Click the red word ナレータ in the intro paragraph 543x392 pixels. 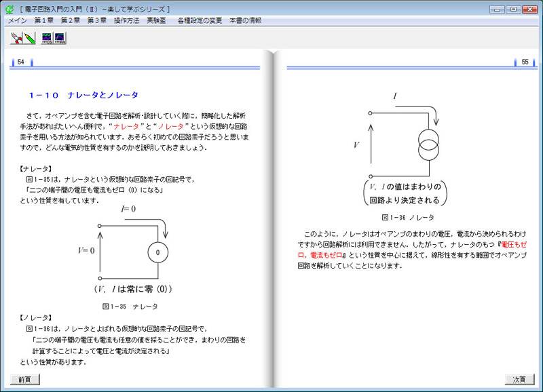[x=126, y=126]
